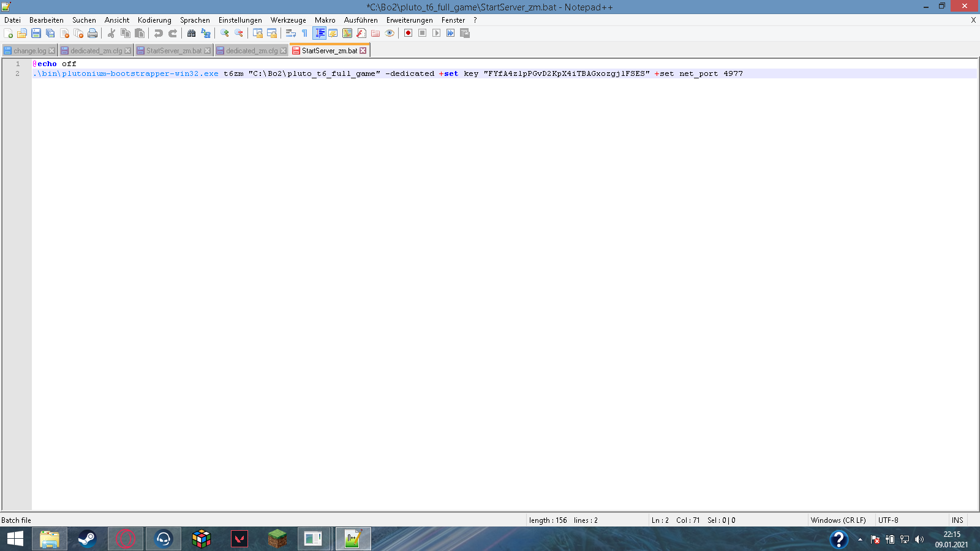The image size is (980, 551).
Task: Open the Replace dialog icon
Action: pos(206,33)
